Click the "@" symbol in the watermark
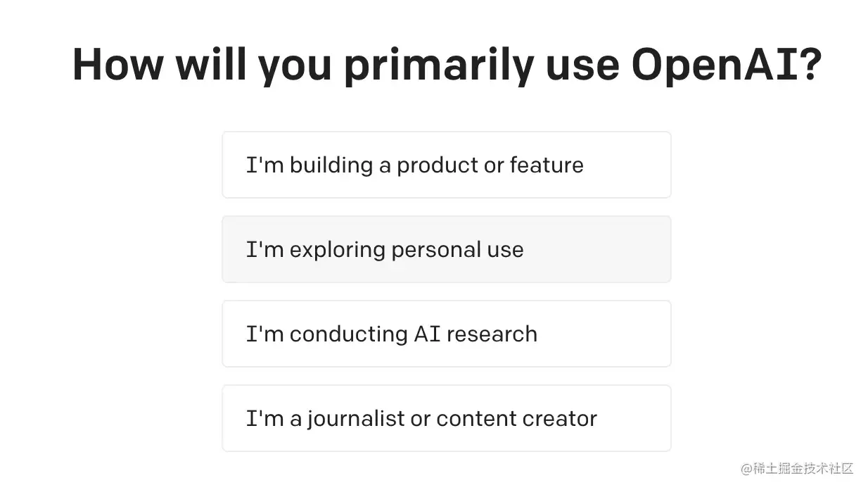Viewport: 868px width, 490px height. point(747,470)
